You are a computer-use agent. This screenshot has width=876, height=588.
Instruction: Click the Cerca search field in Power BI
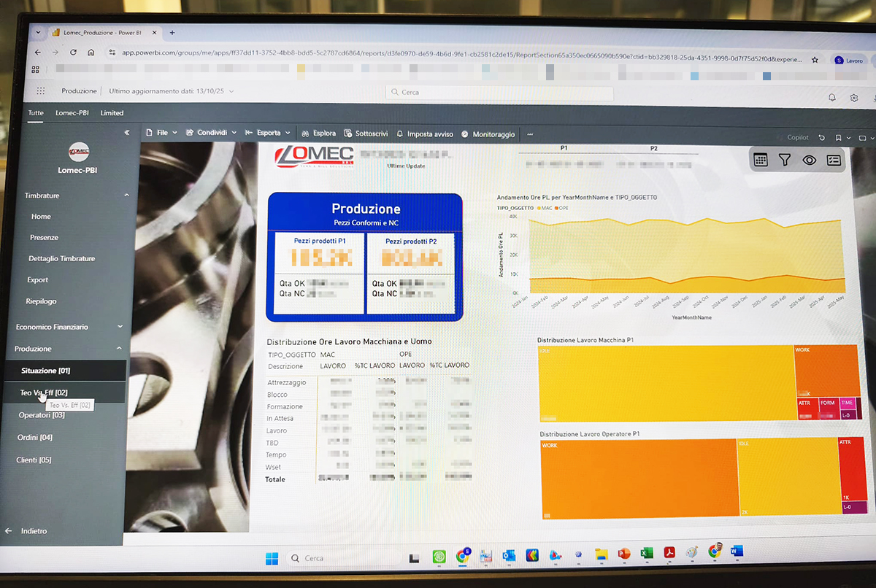coord(499,93)
